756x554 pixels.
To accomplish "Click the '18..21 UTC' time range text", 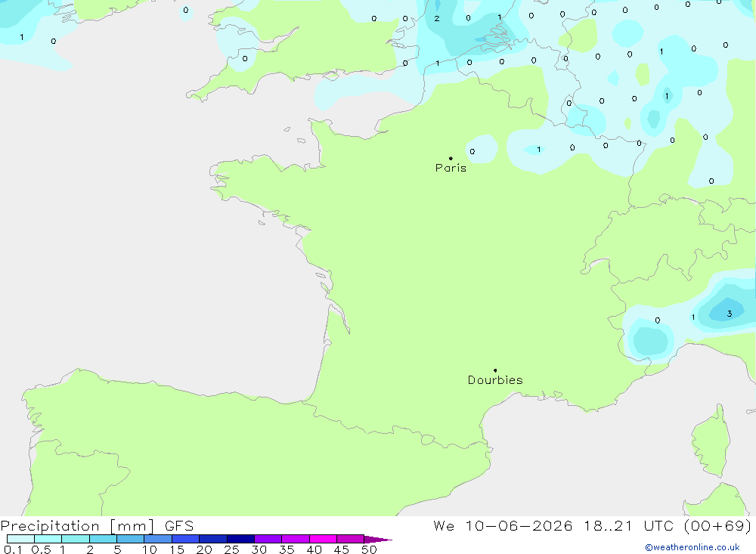I will 627,525.
